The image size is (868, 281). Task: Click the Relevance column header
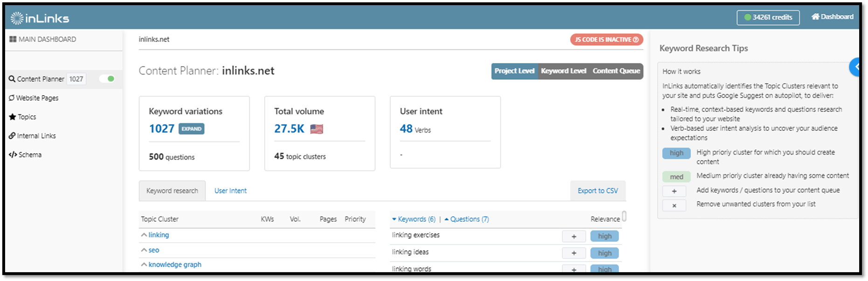(x=605, y=219)
